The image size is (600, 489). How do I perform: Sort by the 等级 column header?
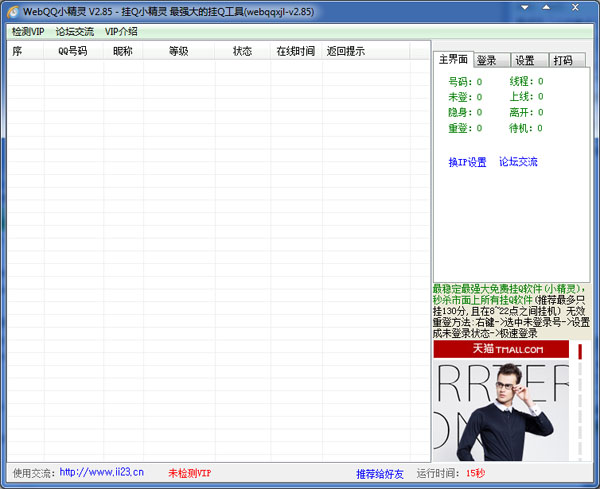(179, 51)
